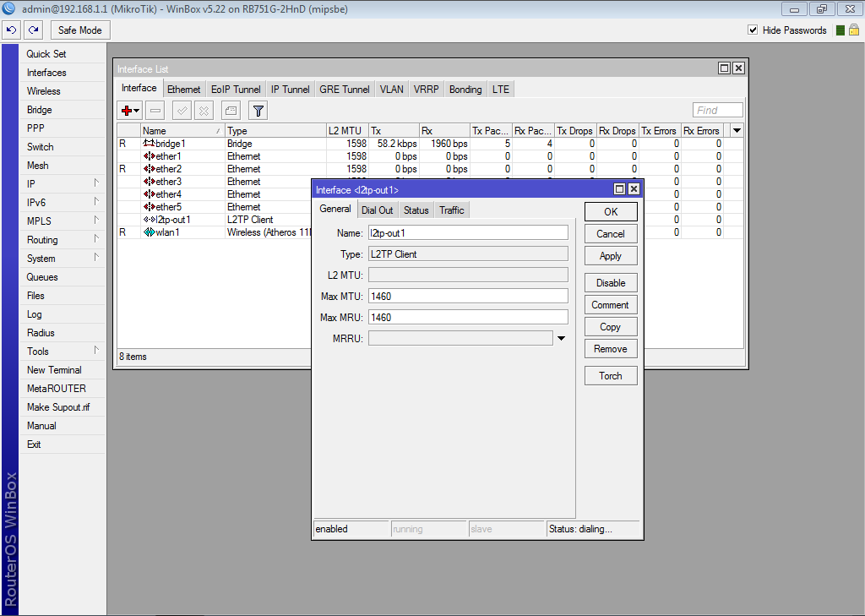Viewport: 865px width, 616px height.
Task: Click the Cancel button
Action: tap(611, 234)
